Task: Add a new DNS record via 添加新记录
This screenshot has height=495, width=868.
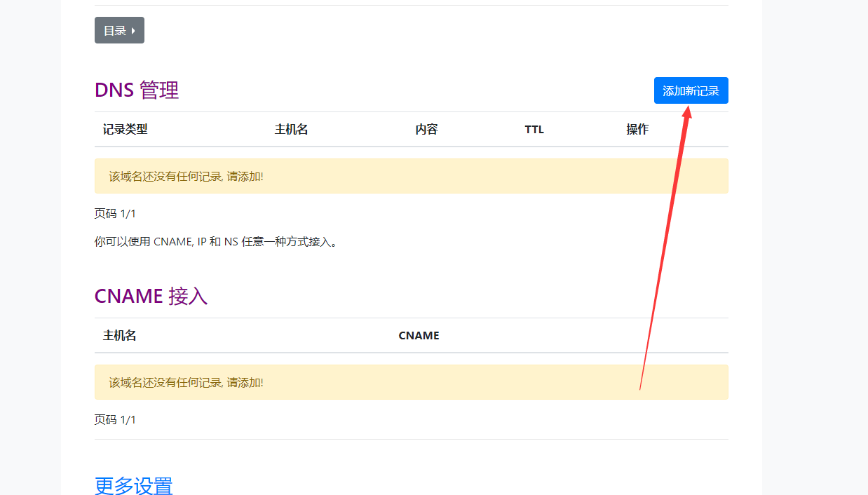Action: pyautogui.click(x=691, y=90)
